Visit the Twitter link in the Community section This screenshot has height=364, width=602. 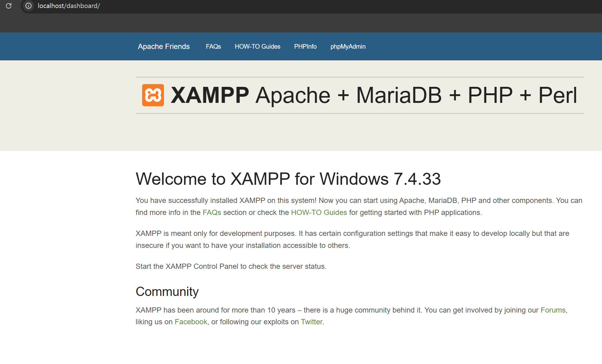312,322
